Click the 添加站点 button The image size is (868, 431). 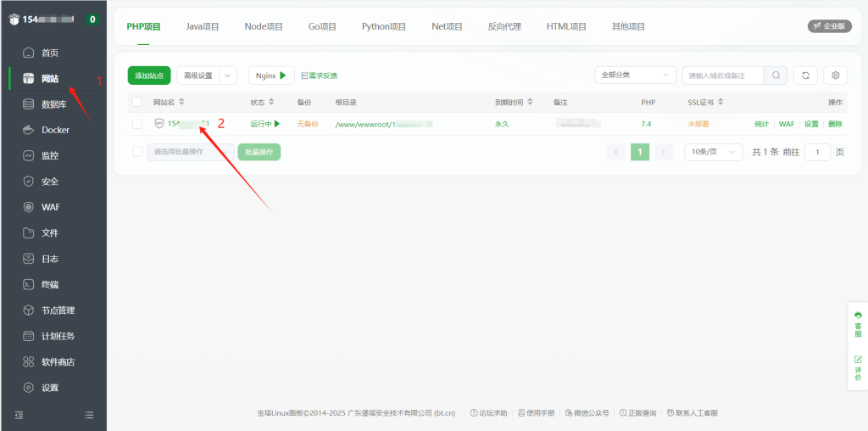pyautogui.click(x=149, y=76)
